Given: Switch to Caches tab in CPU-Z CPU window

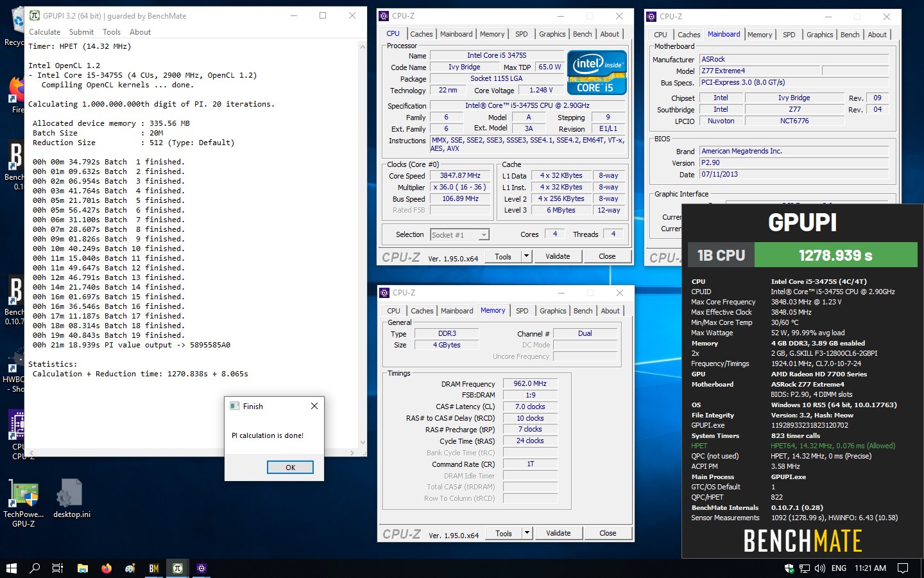Looking at the screenshot, I should pos(422,34).
